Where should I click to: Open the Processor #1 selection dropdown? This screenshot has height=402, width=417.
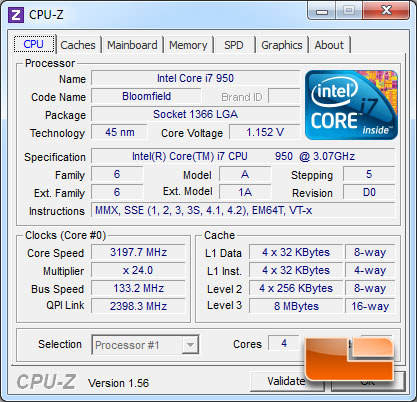pos(145,345)
